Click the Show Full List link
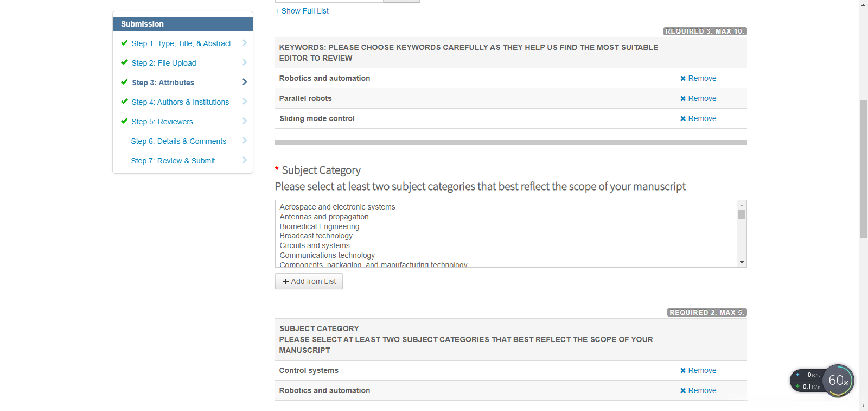Screen dimensions: 868x411 [302, 11]
